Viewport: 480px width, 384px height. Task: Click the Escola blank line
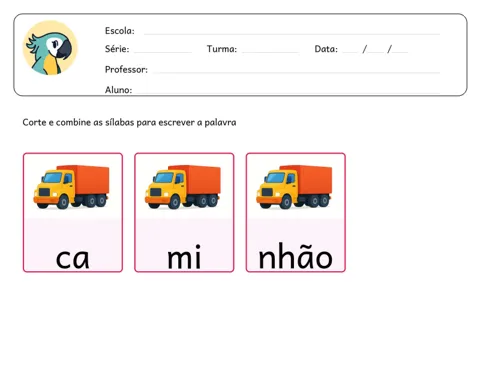(x=292, y=34)
